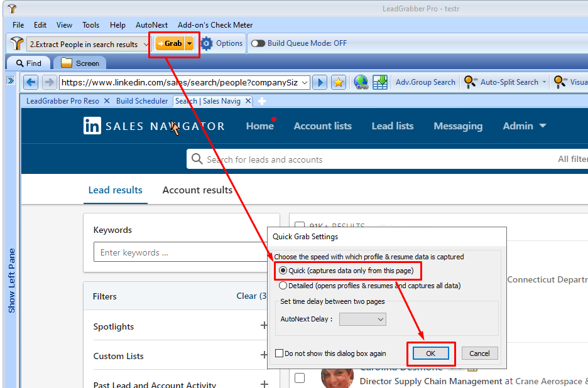The width and height of the screenshot is (588, 388).
Task: Click the search magnifier in Sales Navigator
Action: click(x=197, y=159)
